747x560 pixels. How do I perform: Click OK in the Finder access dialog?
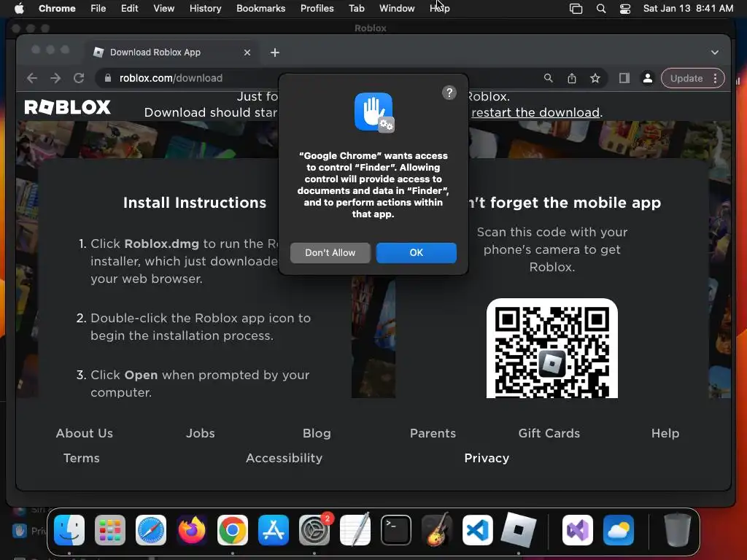(416, 252)
